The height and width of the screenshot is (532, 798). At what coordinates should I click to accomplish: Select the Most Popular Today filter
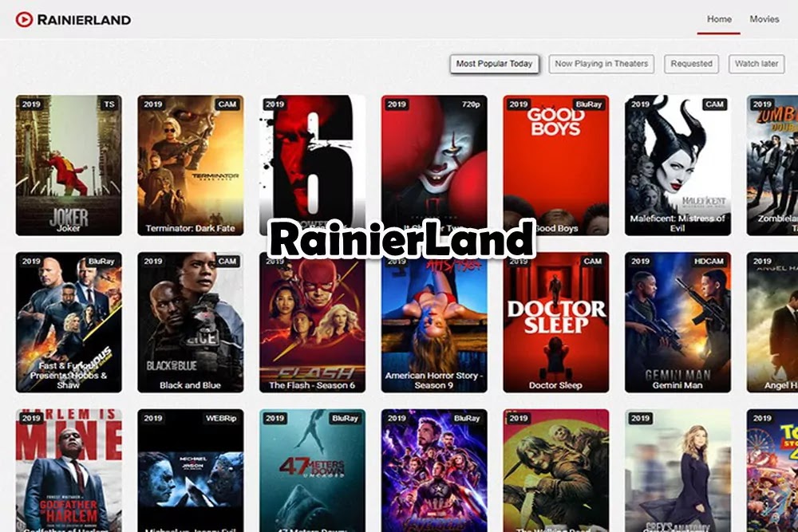[x=494, y=64]
